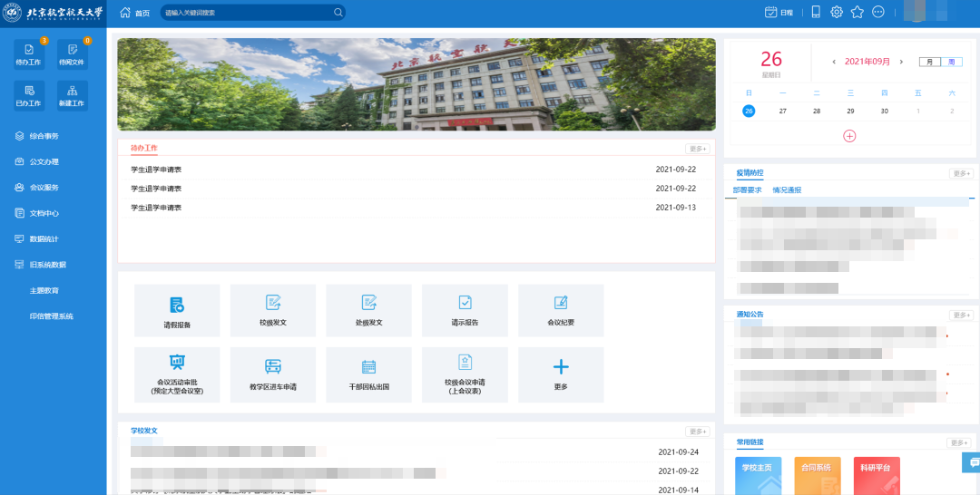Click 更多+ in 常用链接 panel
The image size is (980, 495).
point(959,442)
